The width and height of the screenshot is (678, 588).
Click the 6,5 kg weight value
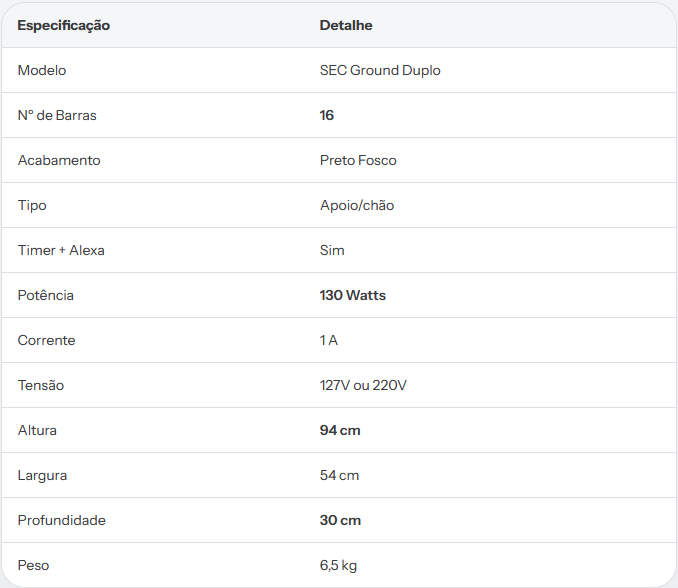338,566
